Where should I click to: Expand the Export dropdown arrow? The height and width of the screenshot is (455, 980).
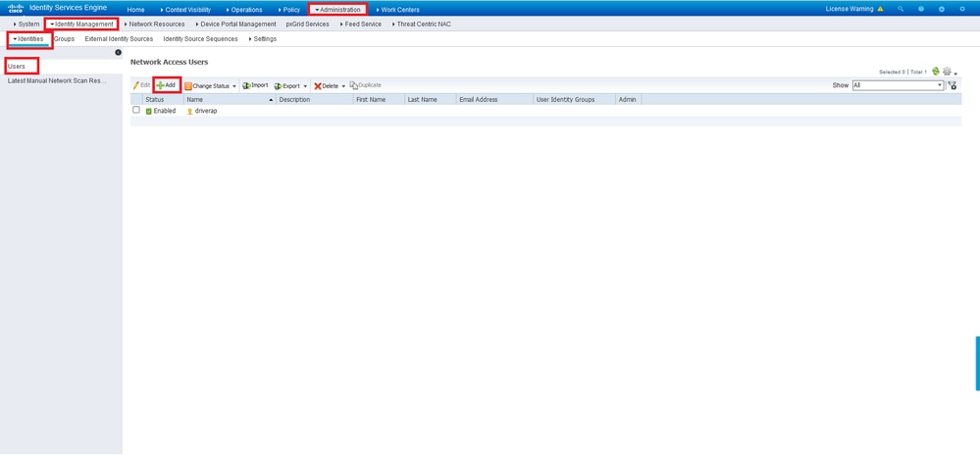[x=306, y=86]
